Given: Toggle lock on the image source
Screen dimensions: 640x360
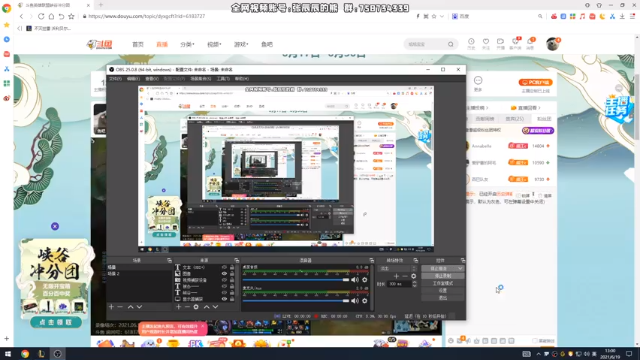Looking at the screenshot, I should [x=232, y=274].
